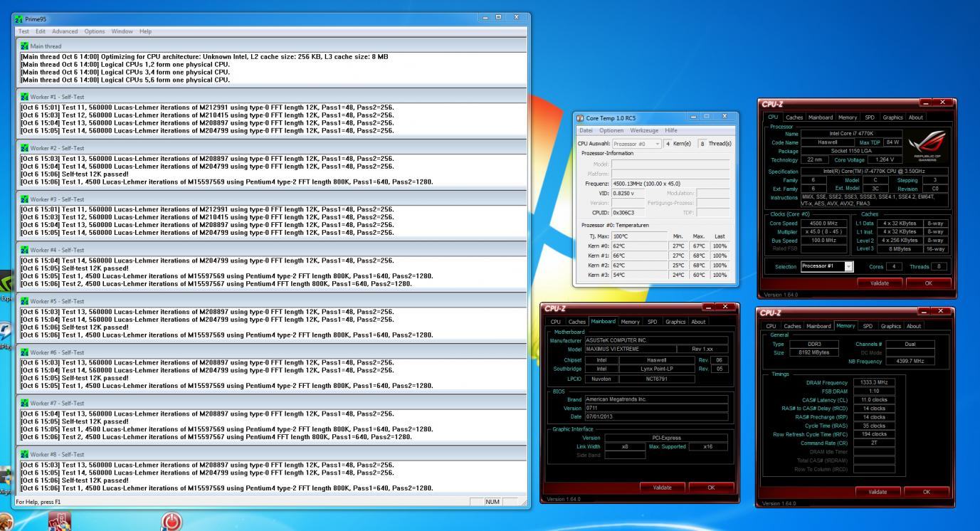Expand the Processor #1 Selection dropdown in CPU-Z
Viewport: 980px width, 531px height.
848,266
